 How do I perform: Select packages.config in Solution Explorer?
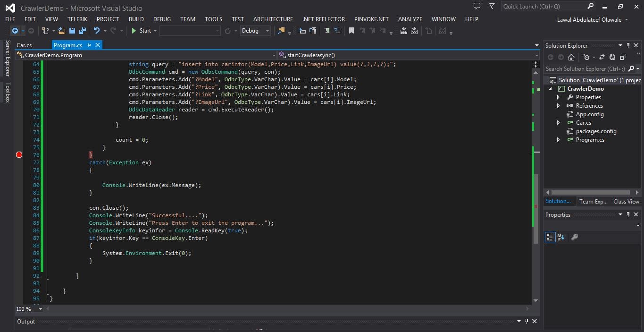pos(596,131)
